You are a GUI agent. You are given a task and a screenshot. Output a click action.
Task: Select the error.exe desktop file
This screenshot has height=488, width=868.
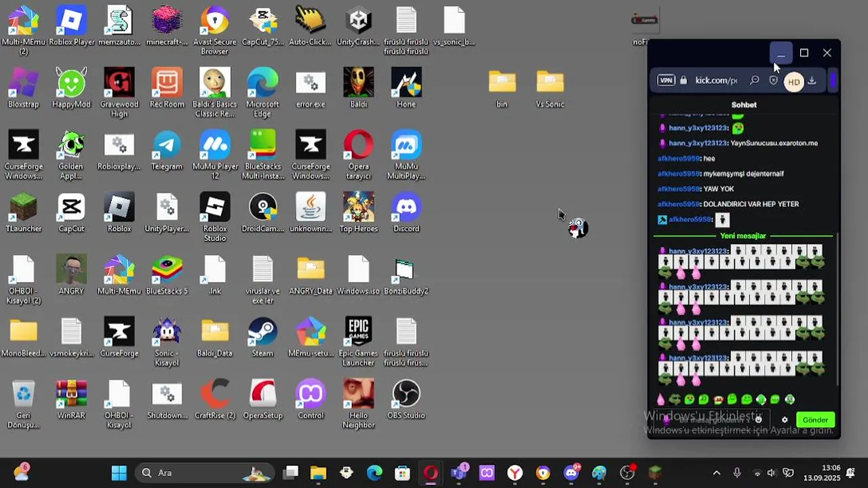click(x=311, y=88)
